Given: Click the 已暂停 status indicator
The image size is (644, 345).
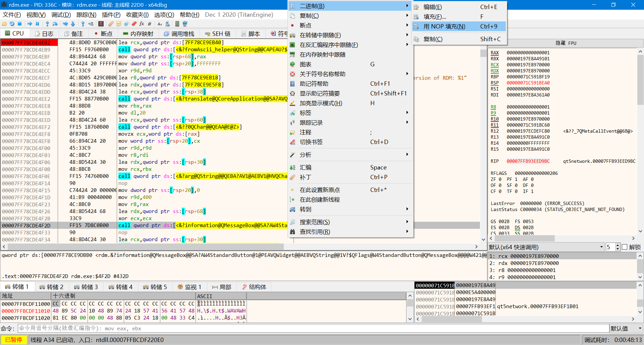Looking at the screenshot, I should [14, 340].
